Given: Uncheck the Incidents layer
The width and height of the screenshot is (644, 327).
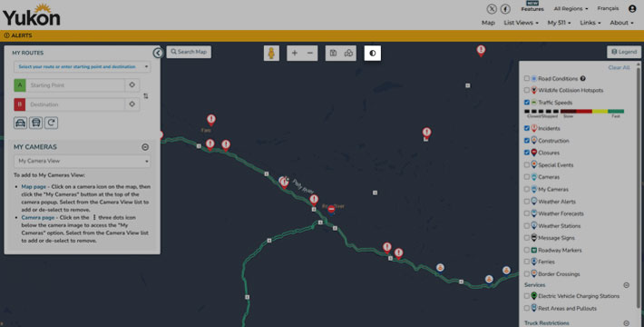Looking at the screenshot, I should (x=526, y=128).
